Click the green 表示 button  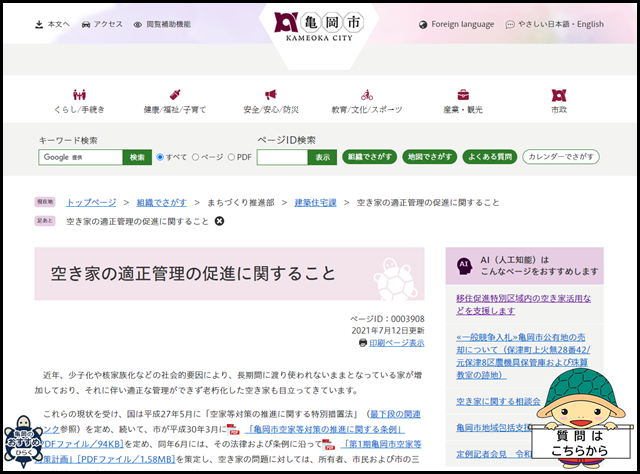pos(322,157)
